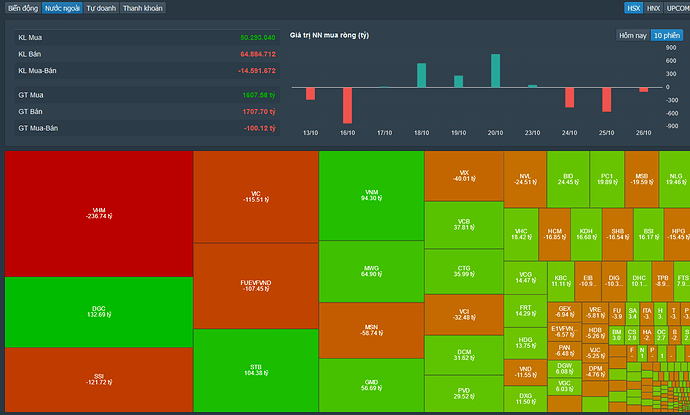
Task: Click the MWG heatmap tile
Action: point(371,272)
